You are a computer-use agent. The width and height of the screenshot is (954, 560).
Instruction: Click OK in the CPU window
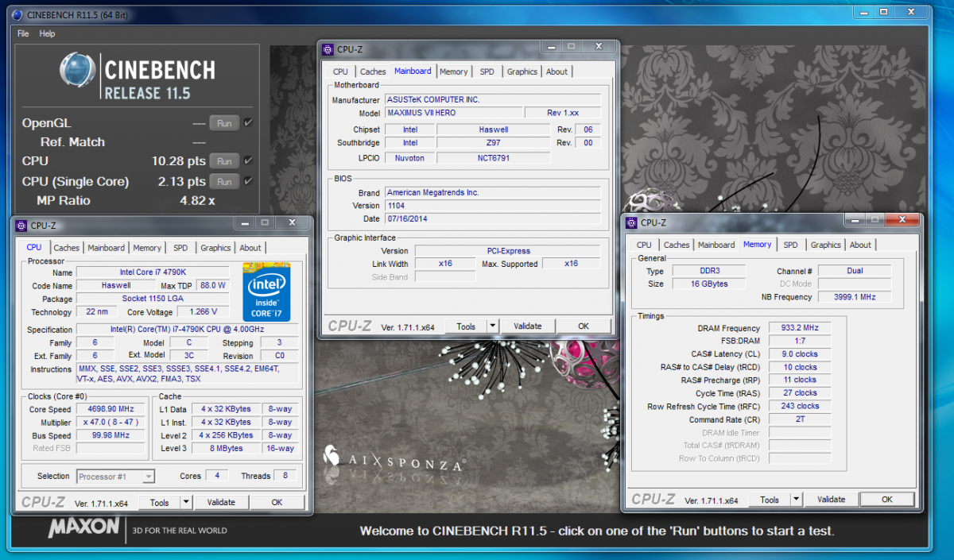pyautogui.click(x=277, y=502)
